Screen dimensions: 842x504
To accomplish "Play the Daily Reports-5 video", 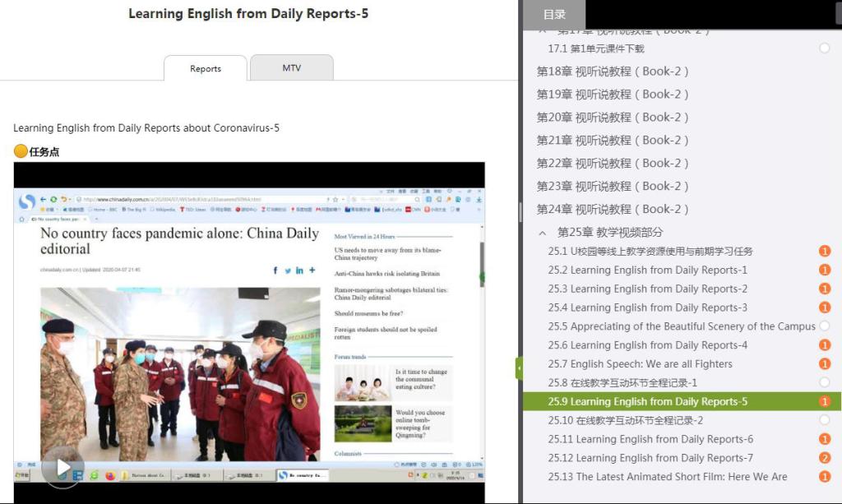I will (x=62, y=467).
